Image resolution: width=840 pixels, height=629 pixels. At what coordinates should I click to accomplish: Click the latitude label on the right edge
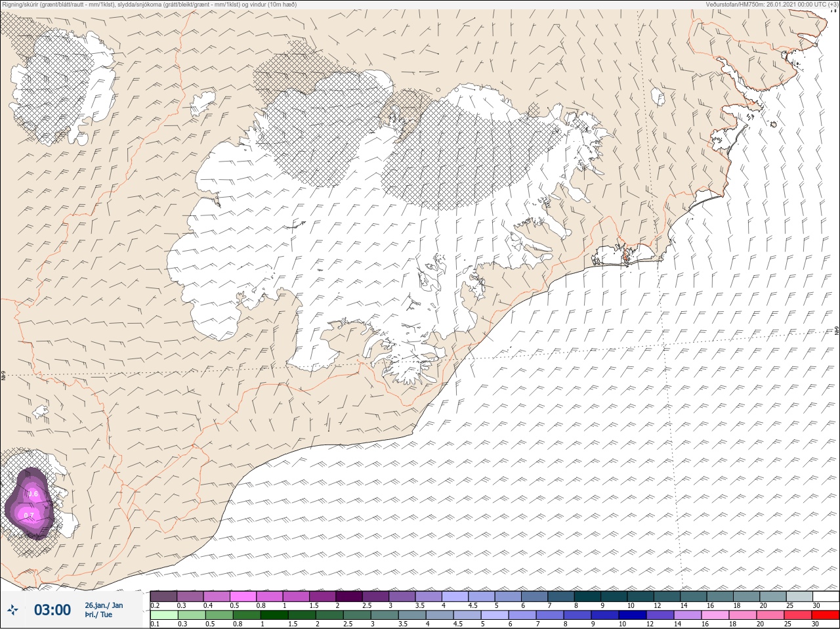[837, 330]
